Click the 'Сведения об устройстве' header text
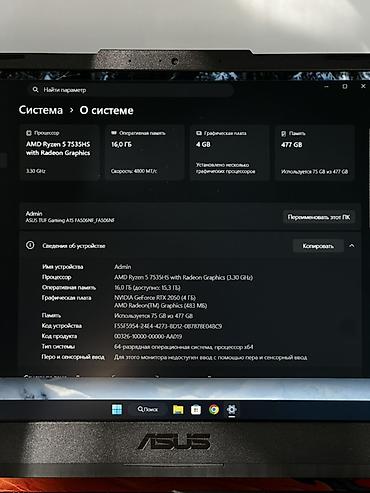This screenshot has height=493, width=370. click(74, 246)
